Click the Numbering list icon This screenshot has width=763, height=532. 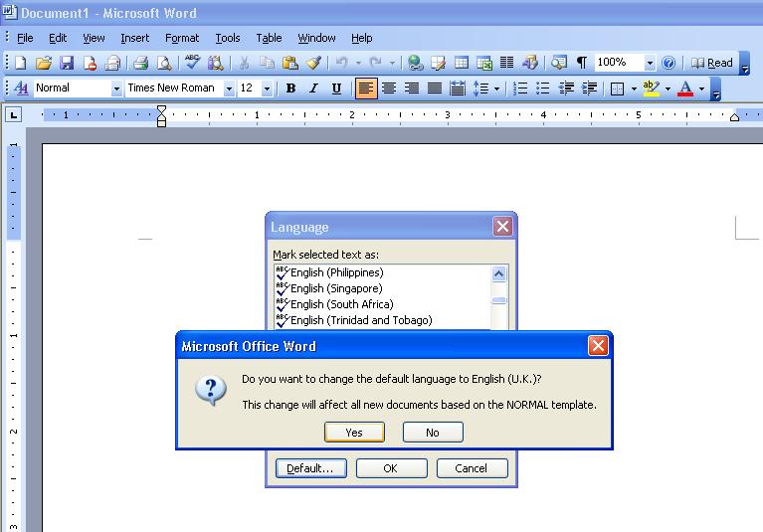(x=520, y=89)
